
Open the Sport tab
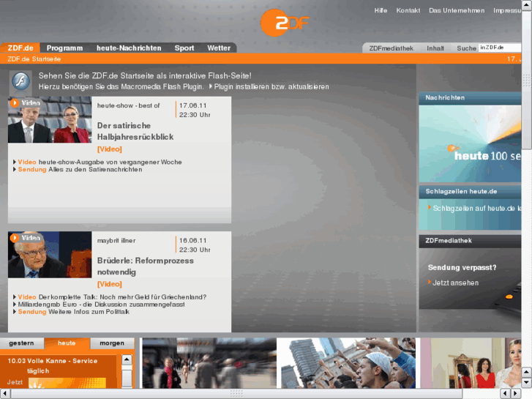[x=184, y=48]
